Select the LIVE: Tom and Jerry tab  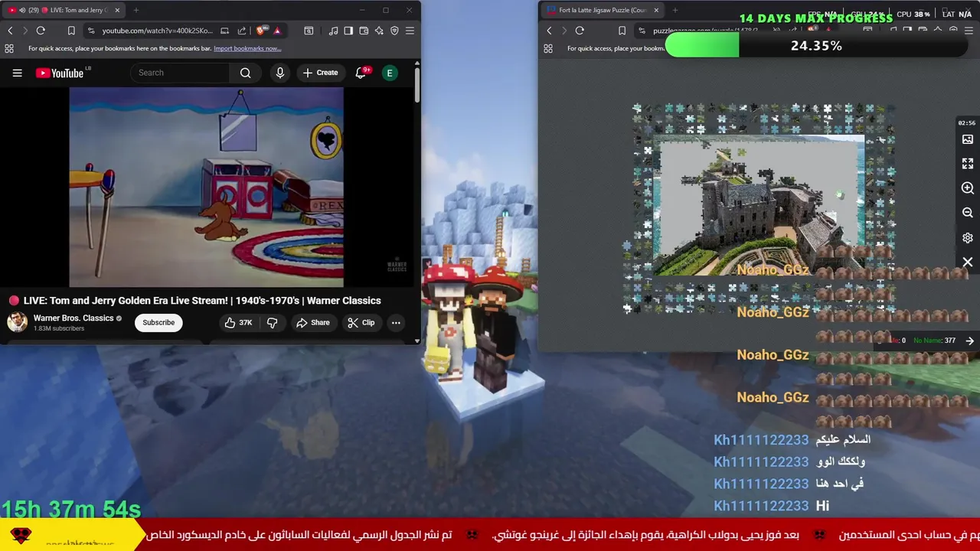click(63, 10)
